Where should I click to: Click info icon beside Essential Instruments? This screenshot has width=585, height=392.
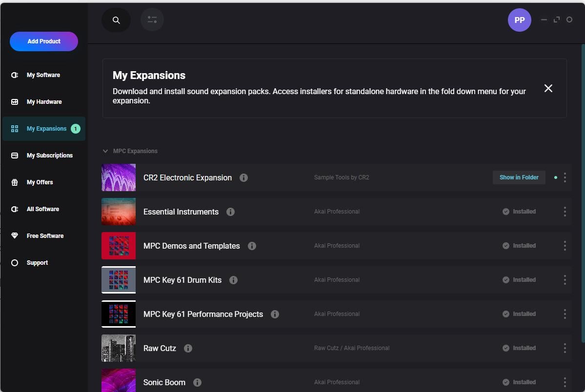(230, 212)
